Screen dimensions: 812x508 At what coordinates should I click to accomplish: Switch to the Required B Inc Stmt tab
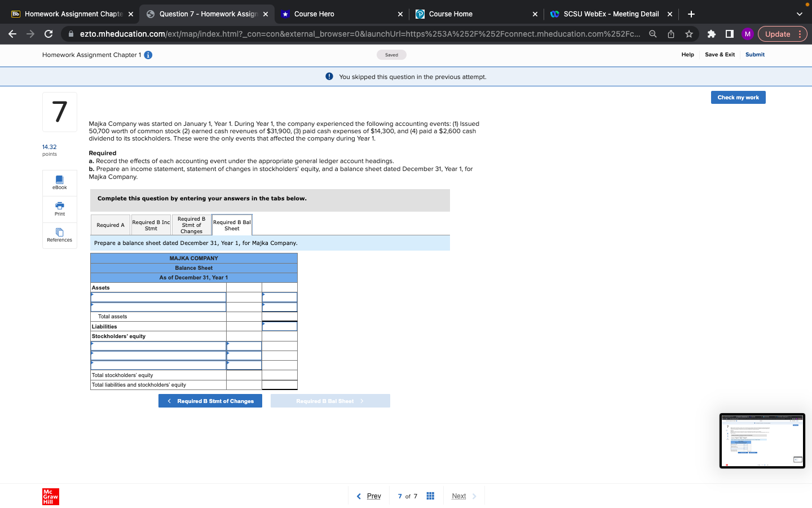click(x=151, y=224)
